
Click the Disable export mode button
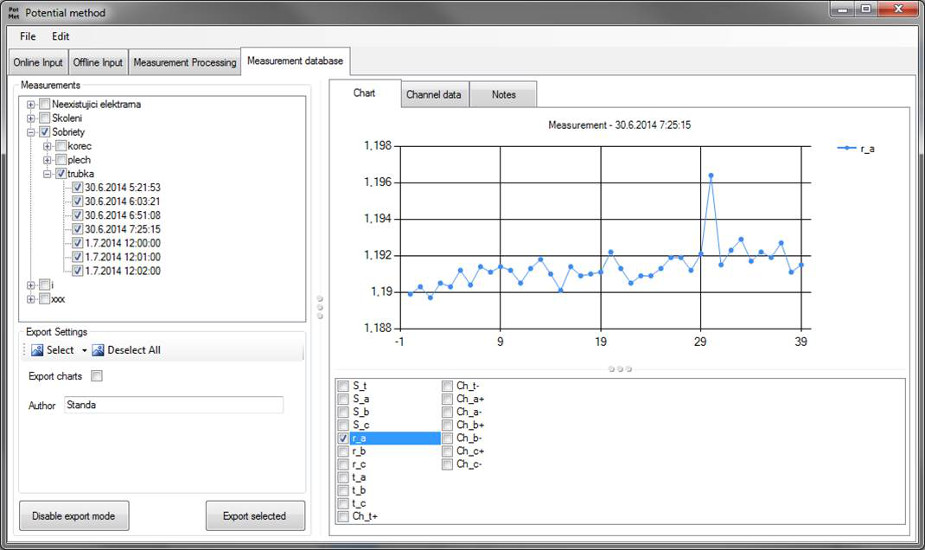(x=74, y=516)
